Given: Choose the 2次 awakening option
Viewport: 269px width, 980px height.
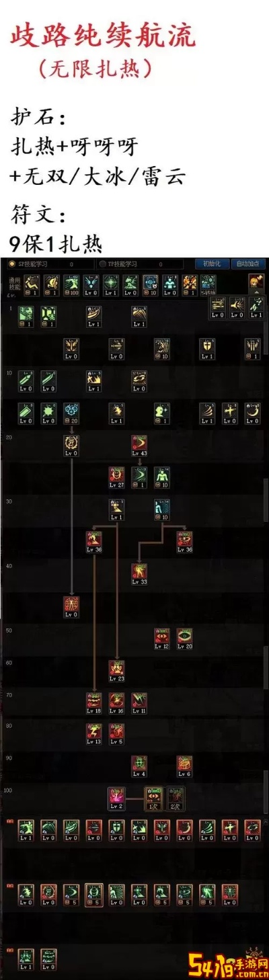Looking at the screenshot, I should pyautogui.click(x=175, y=799).
